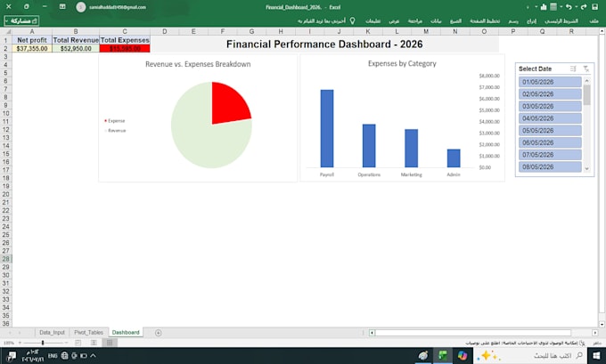The width and height of the screenshot is (606, 364).
Task: Click the مشاركة (Share) button
Action: click(21, 20)
